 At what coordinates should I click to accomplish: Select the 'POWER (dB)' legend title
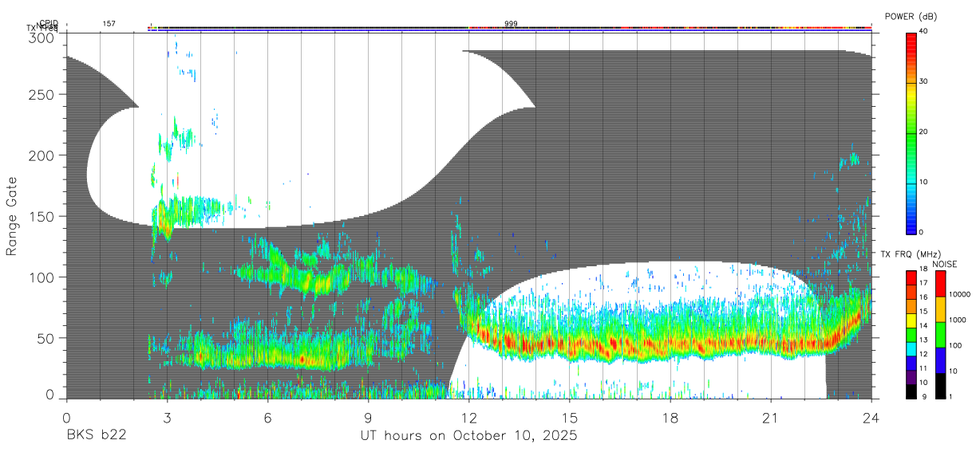911,16
